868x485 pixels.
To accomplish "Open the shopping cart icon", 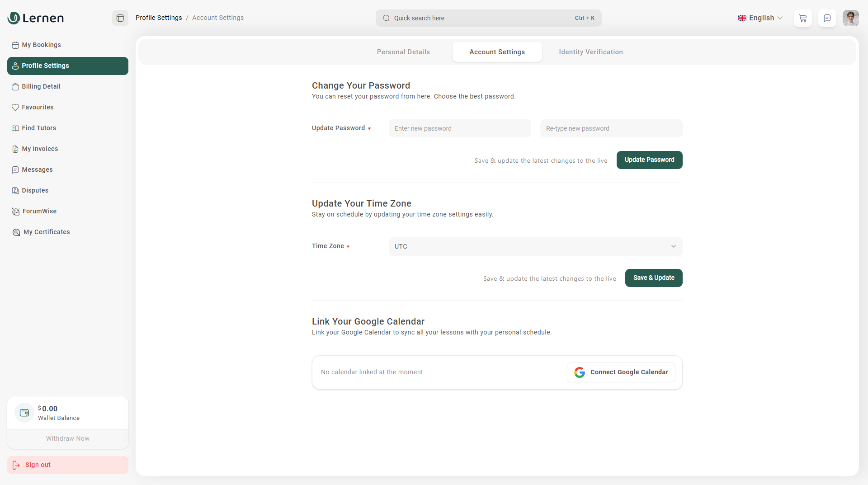I will 802,18.
